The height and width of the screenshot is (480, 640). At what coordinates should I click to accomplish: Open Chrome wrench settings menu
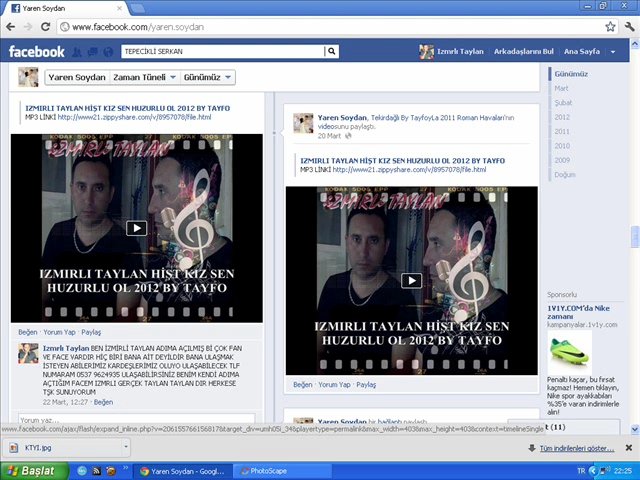coord(629,27)
